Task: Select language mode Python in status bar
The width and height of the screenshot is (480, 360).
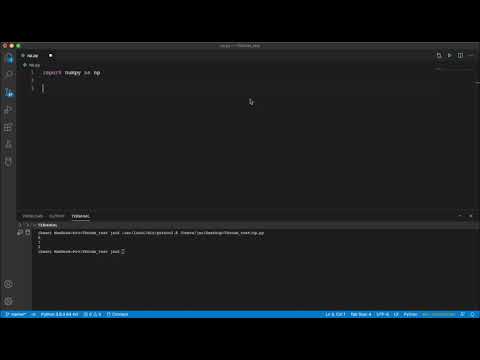Action: [x=410, y=314]
